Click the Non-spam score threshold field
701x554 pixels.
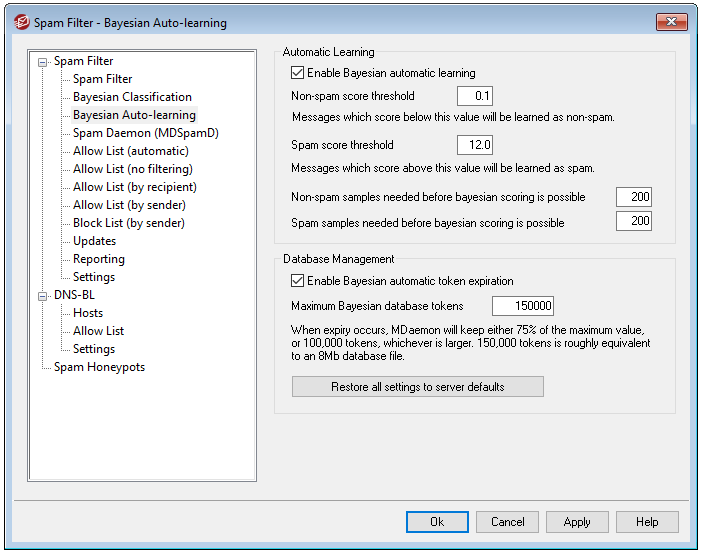[x=475, y=96]
